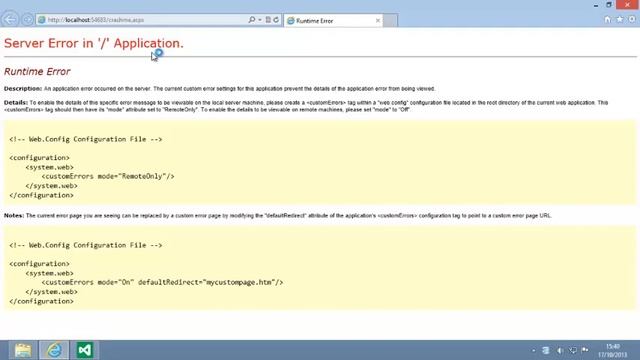Open the volume speaker tray icon

pyautogui.click(x=560, y=350)
